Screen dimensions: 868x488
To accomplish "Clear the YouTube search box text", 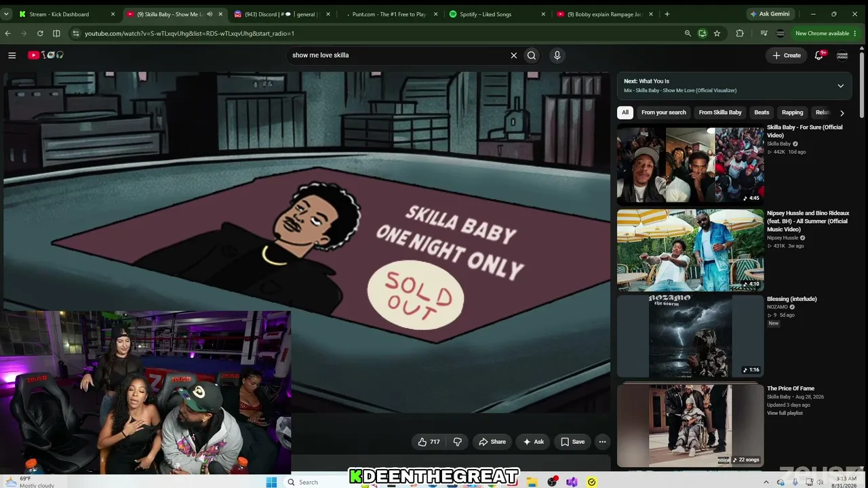I will tap(513, 56).
